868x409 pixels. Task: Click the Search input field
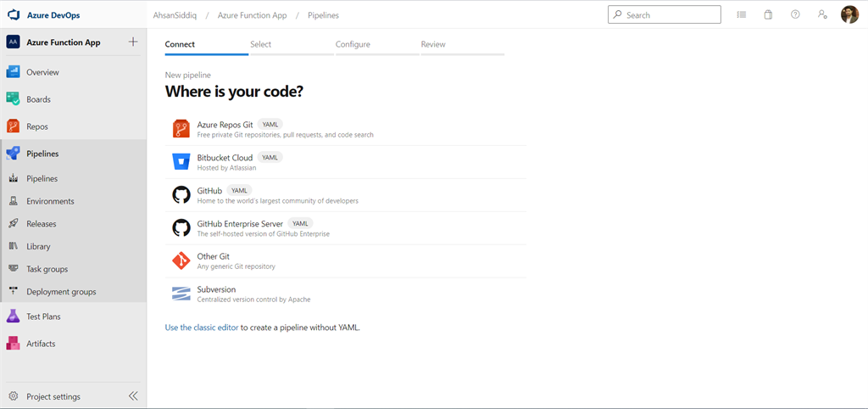tap(665, 15)
